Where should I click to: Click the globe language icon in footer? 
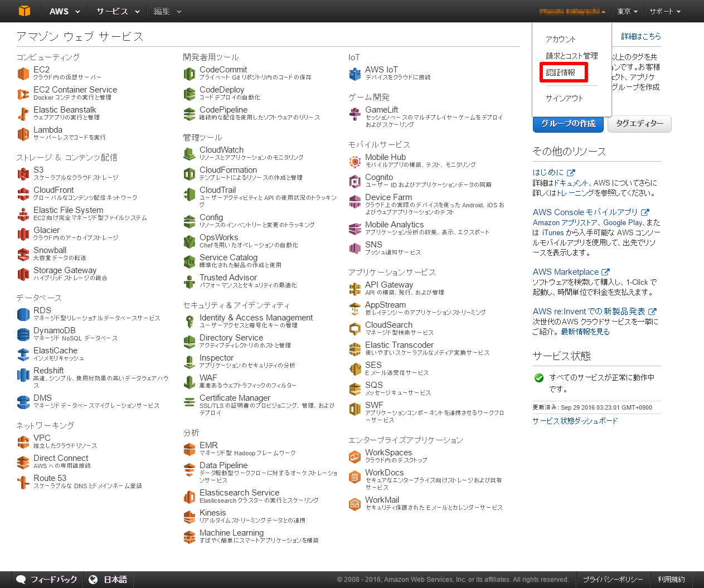tap(94, 580)
